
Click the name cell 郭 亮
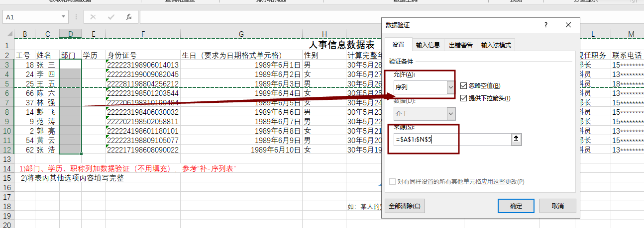[46, 131]
